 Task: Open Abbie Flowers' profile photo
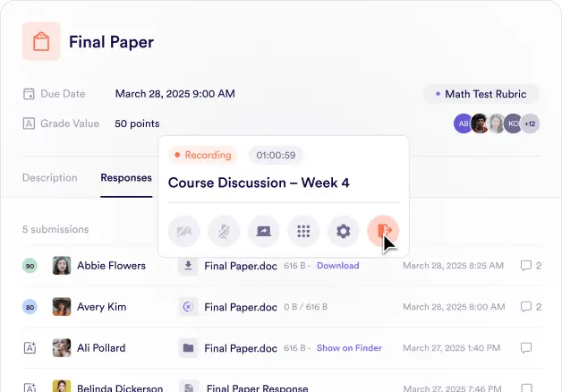coord(62,266)
